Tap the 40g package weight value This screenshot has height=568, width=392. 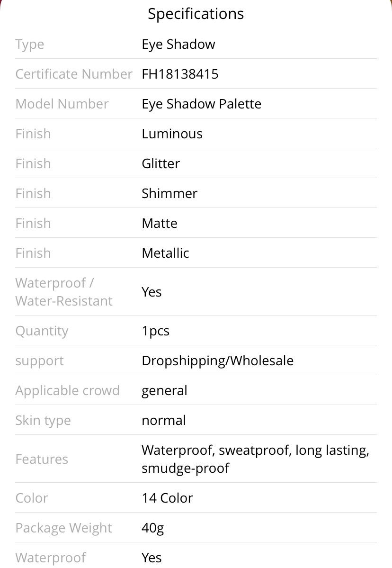pos(153,528)
